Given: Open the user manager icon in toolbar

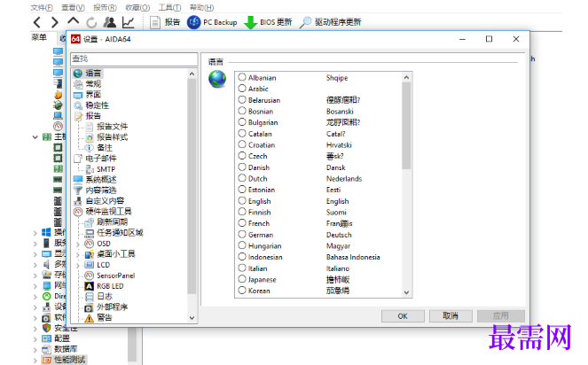Looking at the screenshot, I should pyautogui.click(x=109, y=22).
